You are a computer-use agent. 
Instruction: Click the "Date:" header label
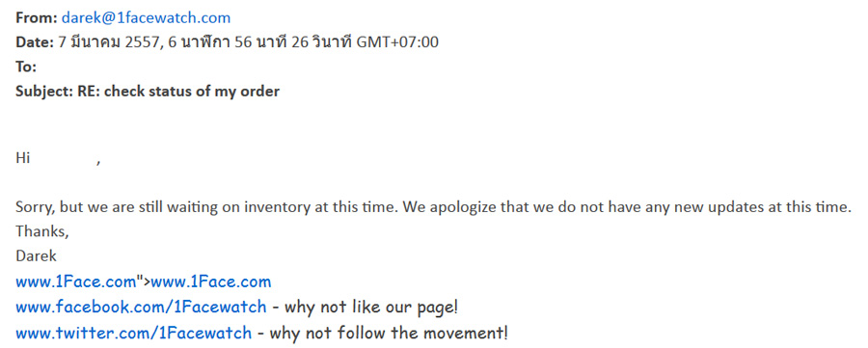[35, 42]
